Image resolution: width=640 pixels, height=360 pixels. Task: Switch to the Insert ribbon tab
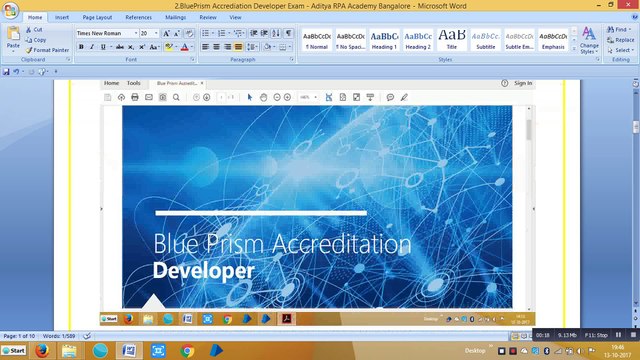pos(62,18)
